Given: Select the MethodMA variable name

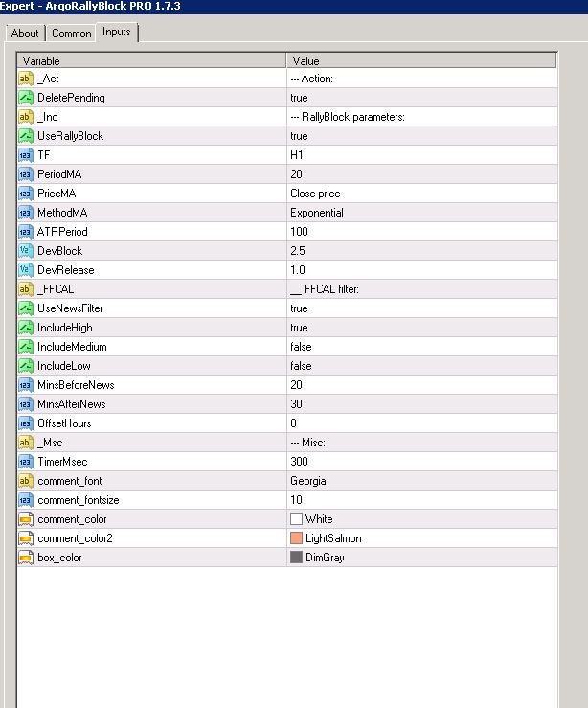Looking at the screenshot, I should (x=62, y=213).
